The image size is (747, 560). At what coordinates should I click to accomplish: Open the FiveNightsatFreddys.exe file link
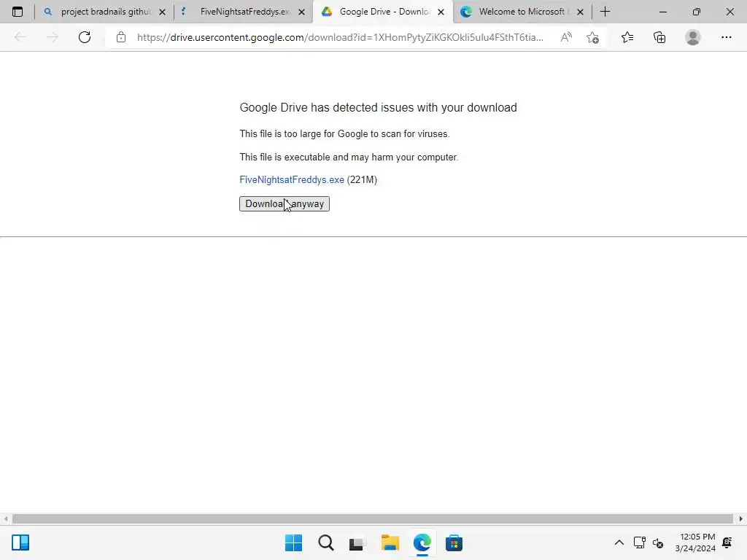pos(292,179)
